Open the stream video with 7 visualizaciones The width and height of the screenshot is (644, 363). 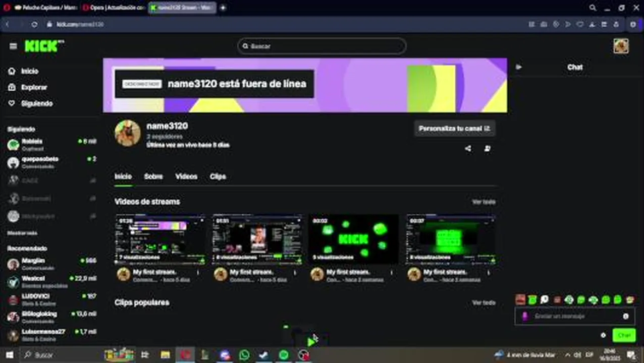tap(160, 240)
